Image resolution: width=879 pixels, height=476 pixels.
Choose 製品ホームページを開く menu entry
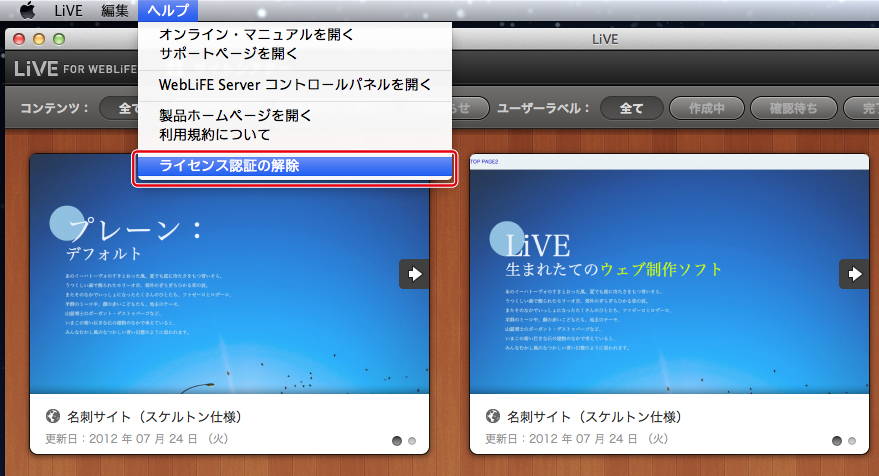click(x=295, y=115)
